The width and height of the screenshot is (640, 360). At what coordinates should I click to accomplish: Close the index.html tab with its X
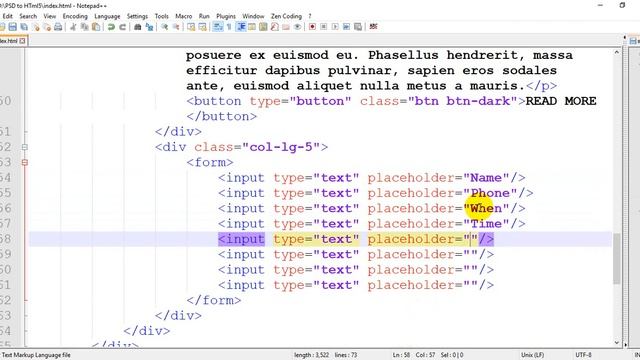coord(22,41)
